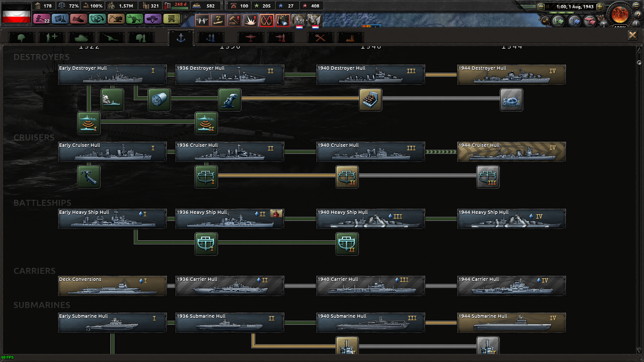Switch to the Air Doctrine tab

(x=281, y=38)
